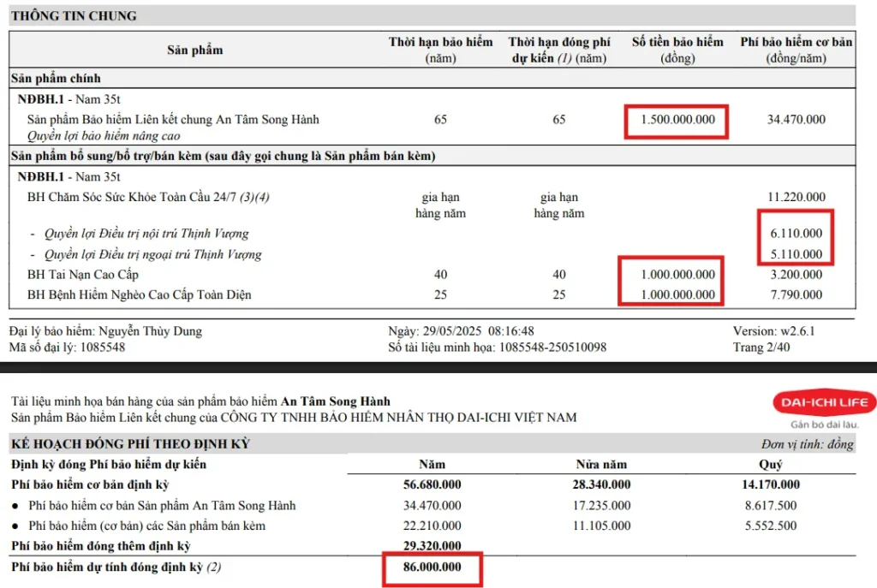This screenshot has height=588, width=877.
Task: Click the 'Quý' column header
Action: click(x=771, y=464)
